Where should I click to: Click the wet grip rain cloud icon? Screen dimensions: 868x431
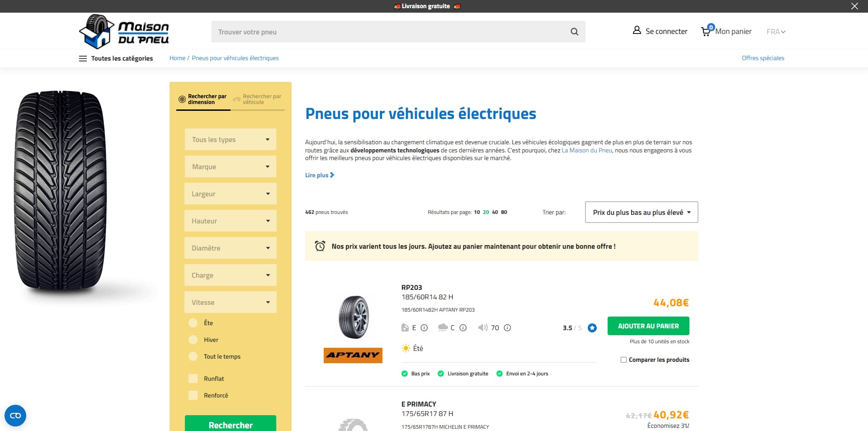443,327
